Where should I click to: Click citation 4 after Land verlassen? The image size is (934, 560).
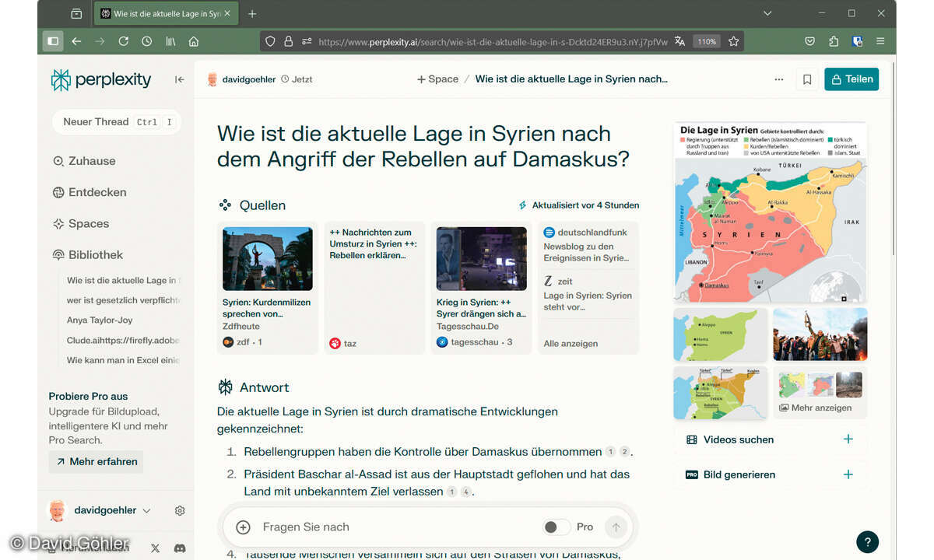click(x=465, y=492)
